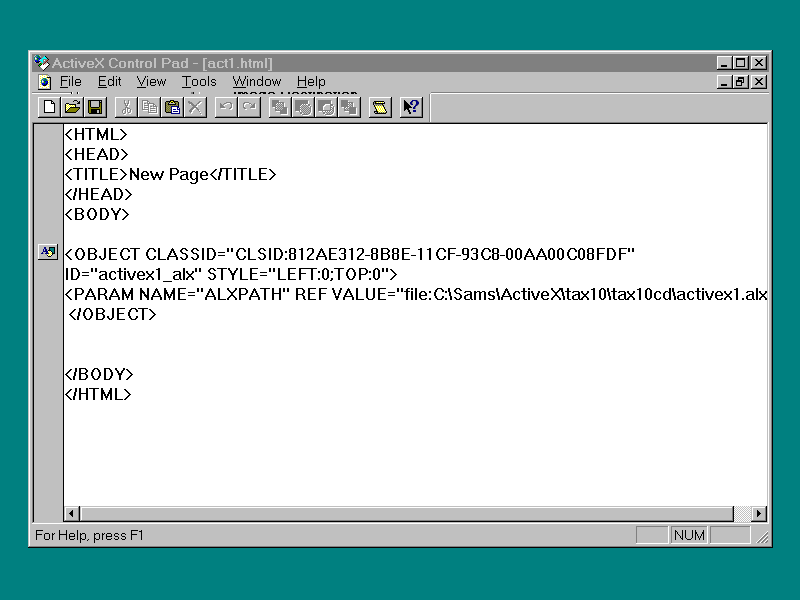
Task: Restore the inner act1.html document window
Action: pyautogui.click(x=741, y=82)
